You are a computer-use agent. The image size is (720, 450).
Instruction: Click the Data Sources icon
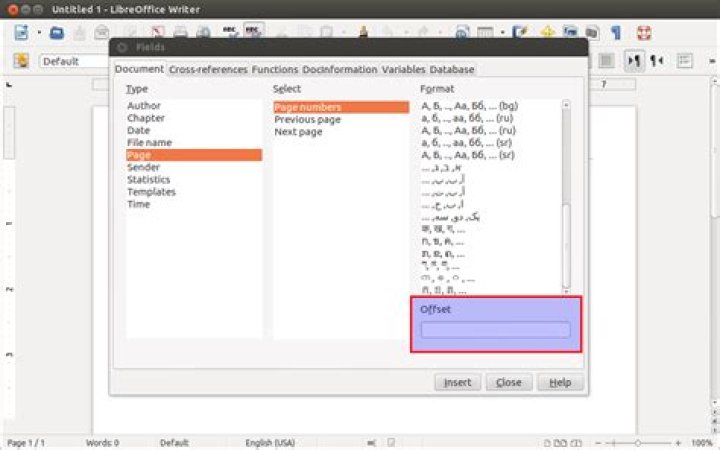592,33
